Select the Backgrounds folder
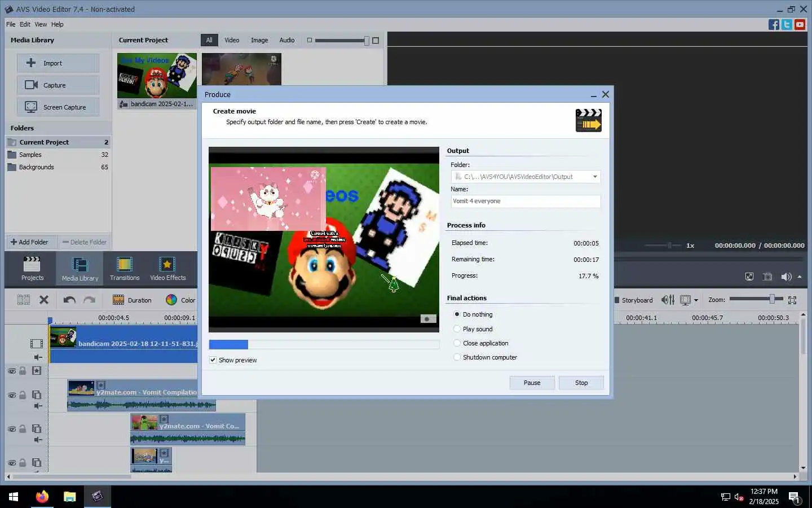 click(x=58, y=167)
